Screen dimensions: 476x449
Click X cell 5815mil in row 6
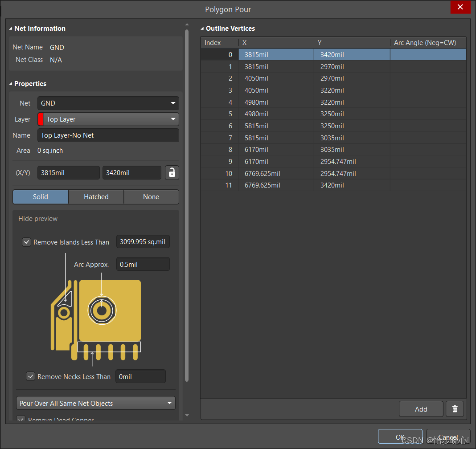click(x=276, y=126)
